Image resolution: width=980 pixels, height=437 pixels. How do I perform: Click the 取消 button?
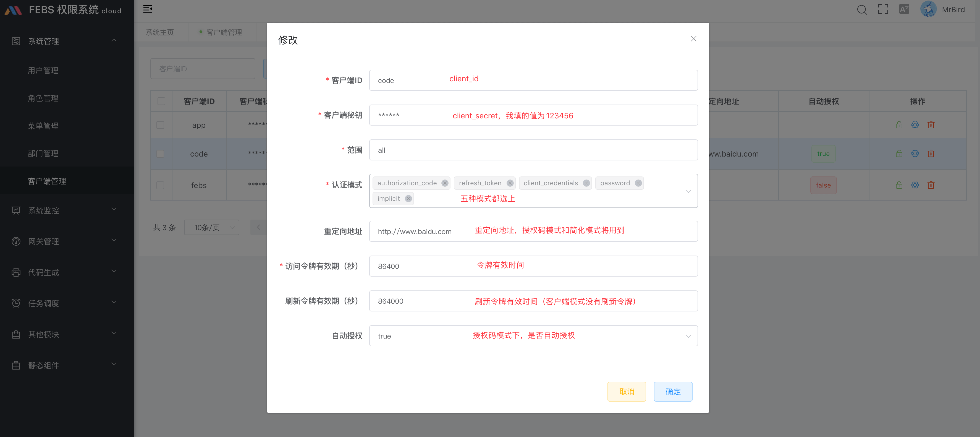[x=626, y=392]
